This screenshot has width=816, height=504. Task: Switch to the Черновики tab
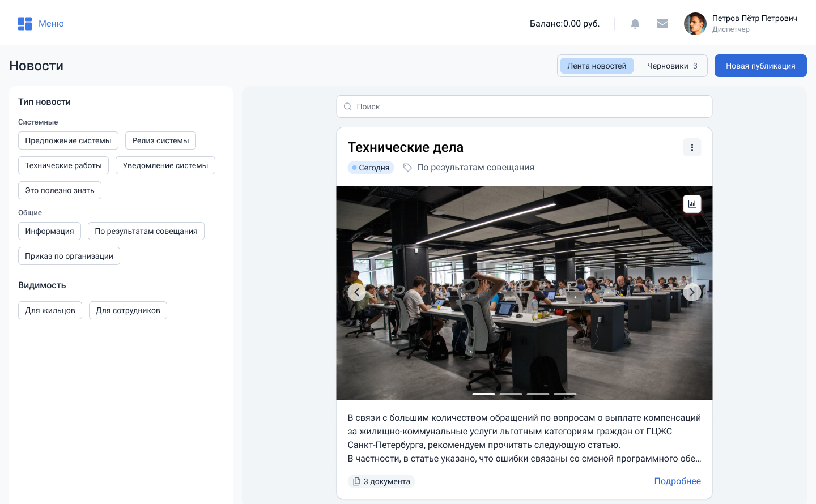tap(671, 66)
